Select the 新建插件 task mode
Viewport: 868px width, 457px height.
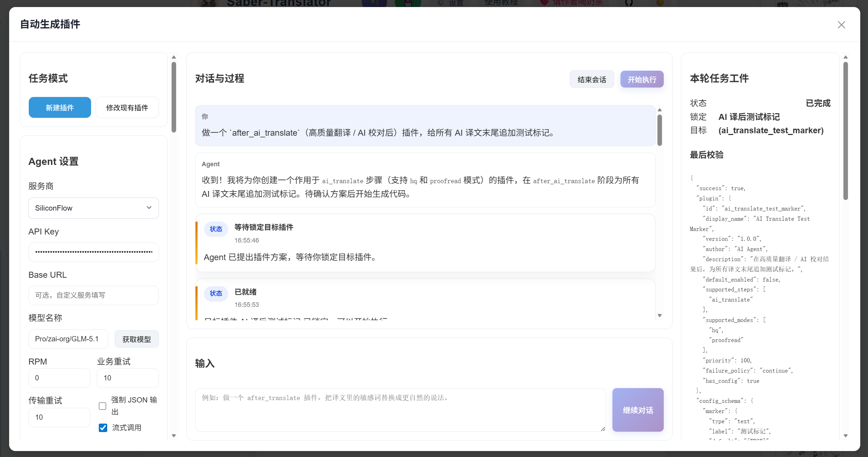pyautogui.click(x=60, y=108)
